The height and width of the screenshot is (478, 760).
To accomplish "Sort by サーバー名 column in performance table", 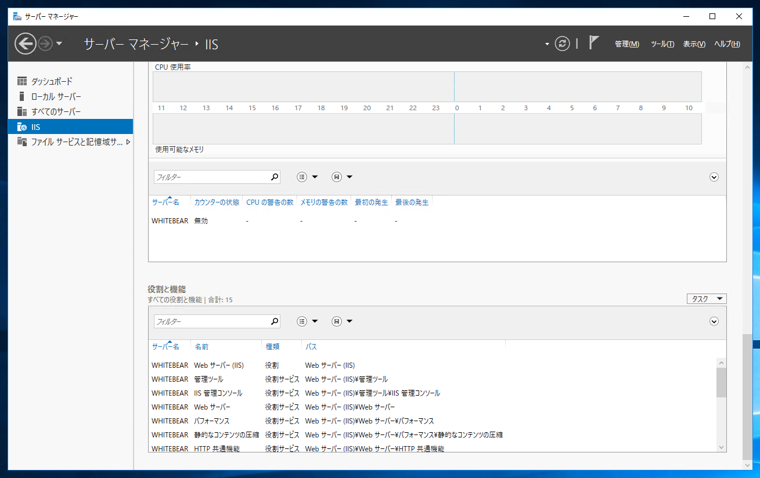I will pos(166,202).
